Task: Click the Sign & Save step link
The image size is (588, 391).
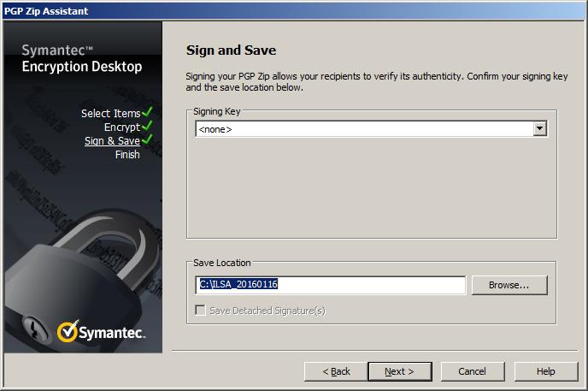Action: tap(112, 140)
